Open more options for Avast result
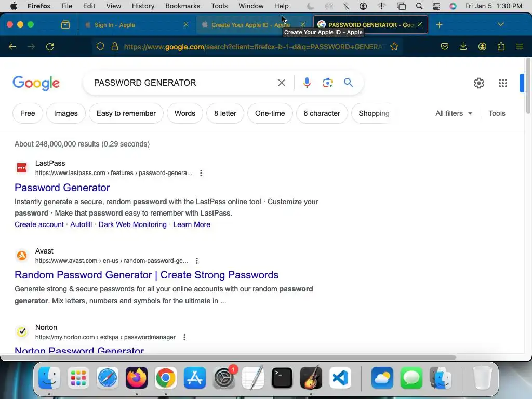Image resolution: width=532 pixels, height=399 pixels. click(x=197, y=261)
